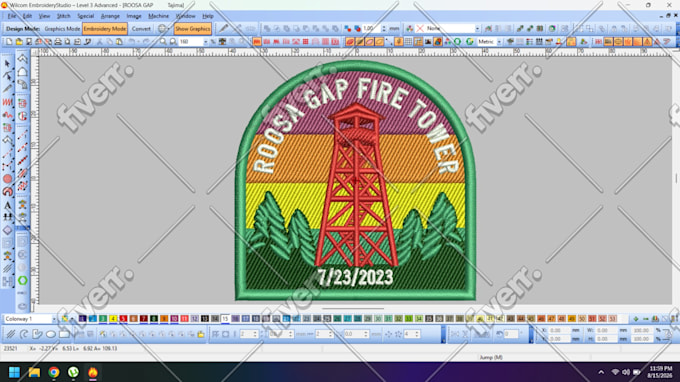The height and width of the screenshot is (382, 680).
Task: Click the spacing value stepper arrows
Action: (383, 29)
